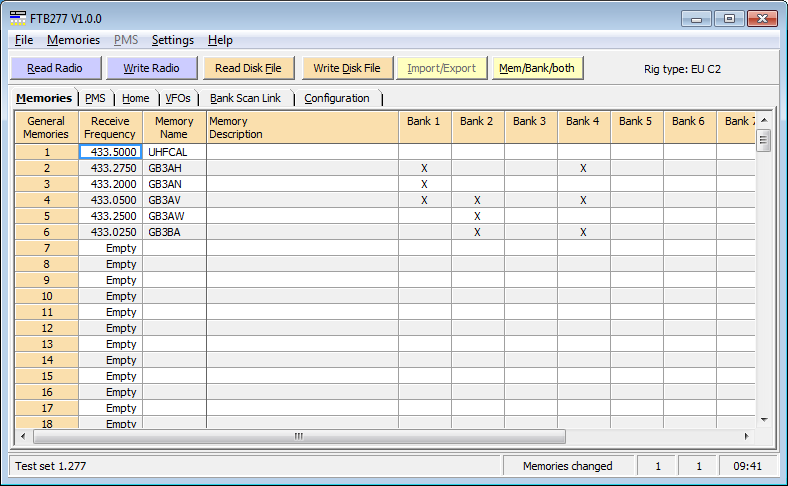Click the vertical scrollbar down arrow

764,419
